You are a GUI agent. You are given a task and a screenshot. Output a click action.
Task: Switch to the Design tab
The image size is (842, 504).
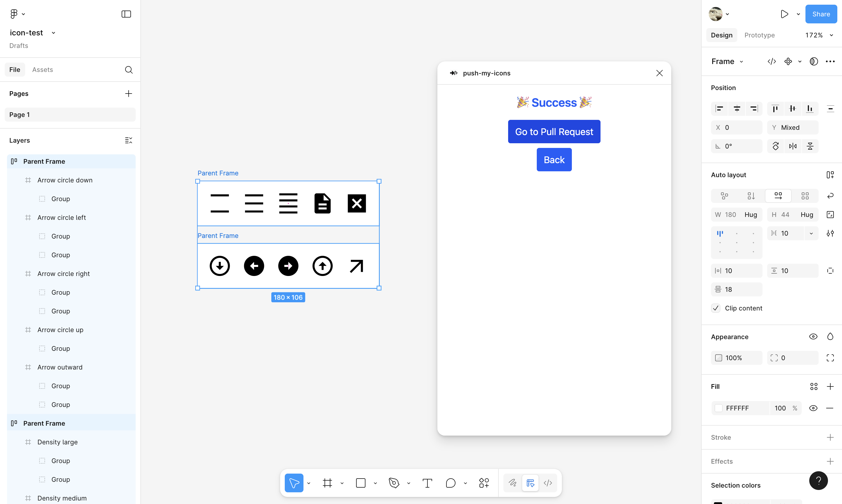point(722,35)
